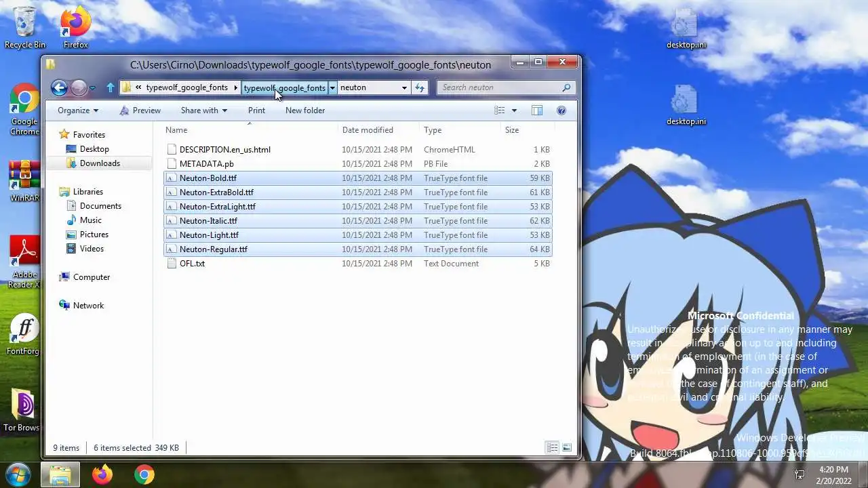Click the Google Chrome desktop shortcut
Image resolution: width=868 pixels, height=488 pixels.
coord(24,110)
